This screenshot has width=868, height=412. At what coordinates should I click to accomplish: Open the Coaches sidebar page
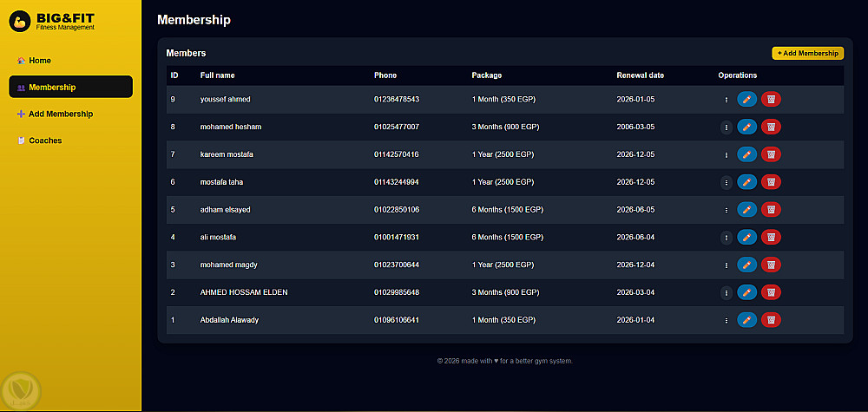44,141
